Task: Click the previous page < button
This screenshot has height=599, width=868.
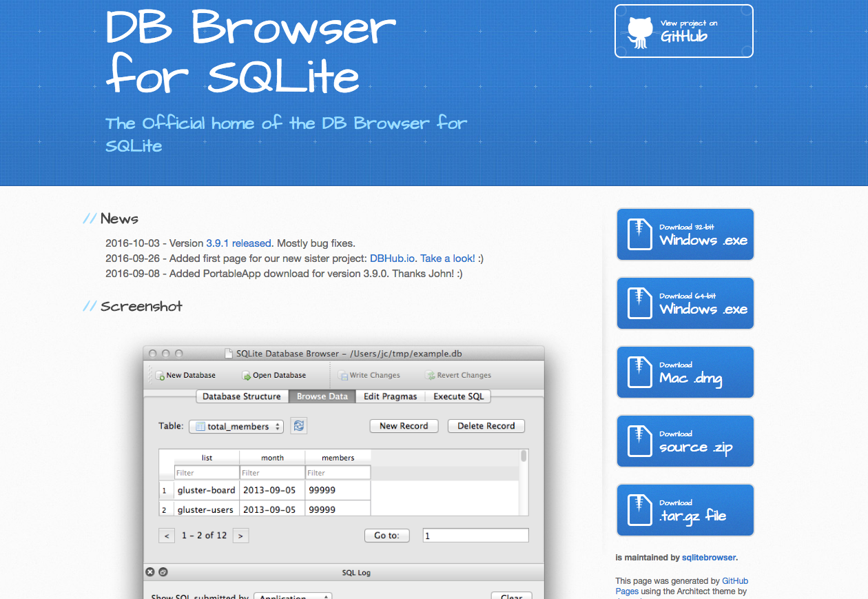Action: click(x=167, y=536)
